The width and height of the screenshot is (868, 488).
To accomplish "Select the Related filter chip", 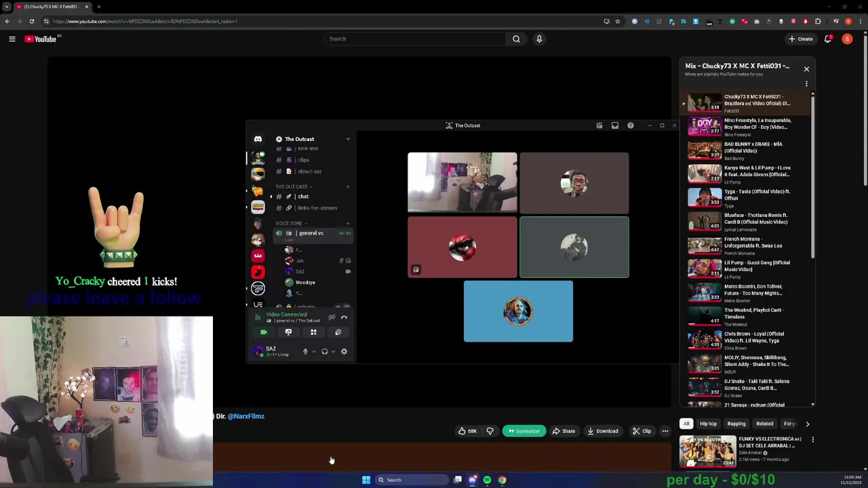I will coord(765,424).
